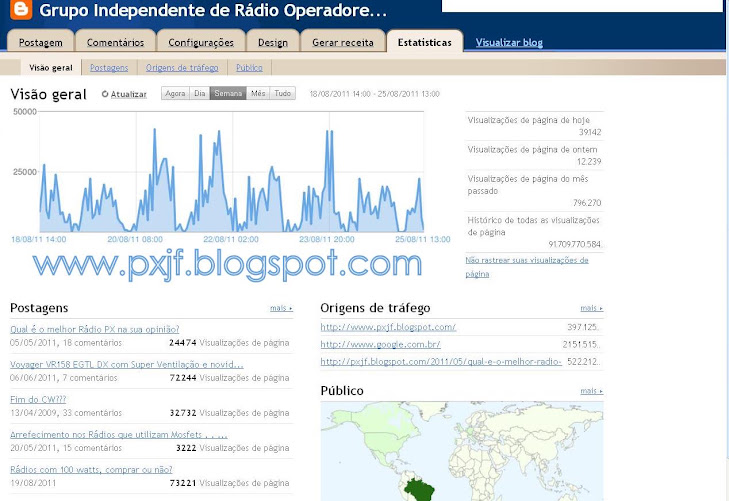Select the Dia time range button
The height and width of the screenshot is (501, 729).
[x=200, y=93]
